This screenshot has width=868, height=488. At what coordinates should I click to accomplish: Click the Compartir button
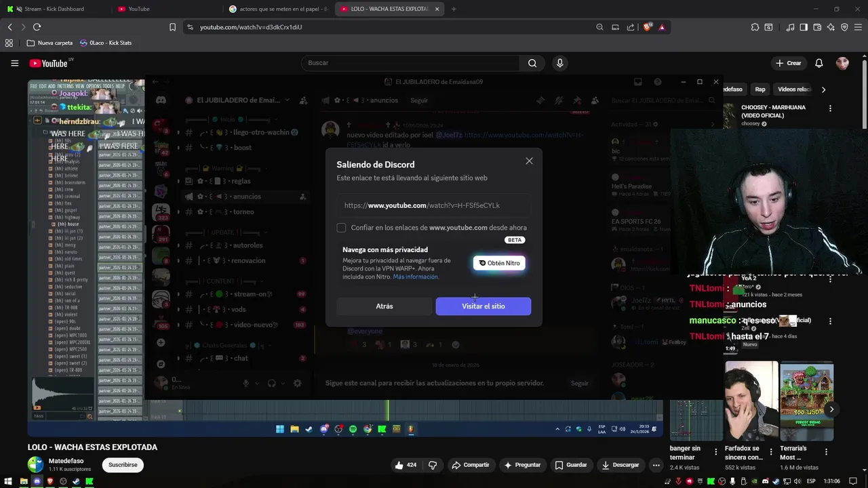coord(471,465)
